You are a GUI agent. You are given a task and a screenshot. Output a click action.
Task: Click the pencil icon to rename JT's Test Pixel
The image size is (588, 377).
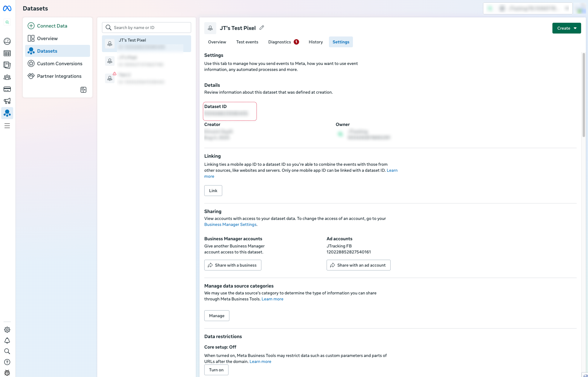262,28
